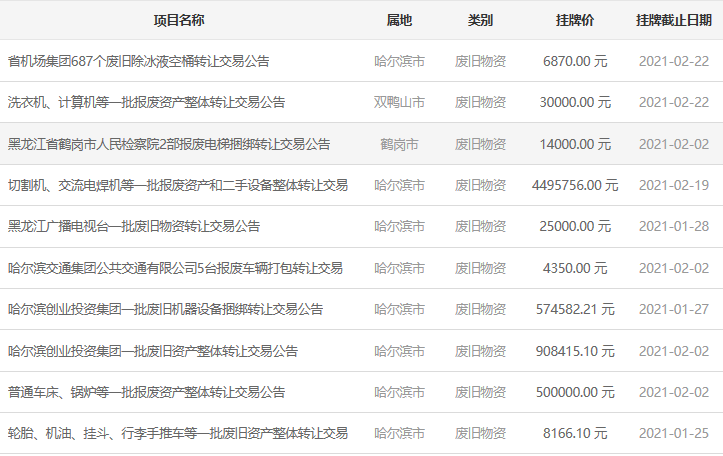Click 哈尔滨创业投资集团 废旧机器设备捆绑 listing

tap(165, 309)
